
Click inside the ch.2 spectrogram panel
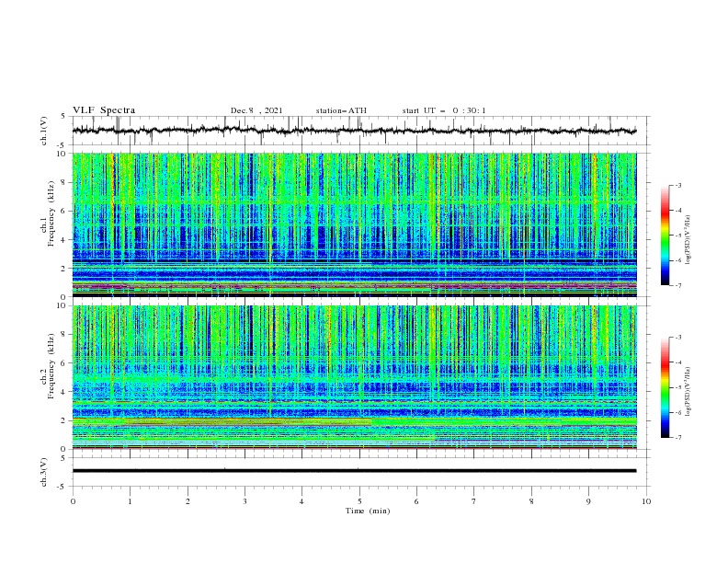click(x=355, y=377)
